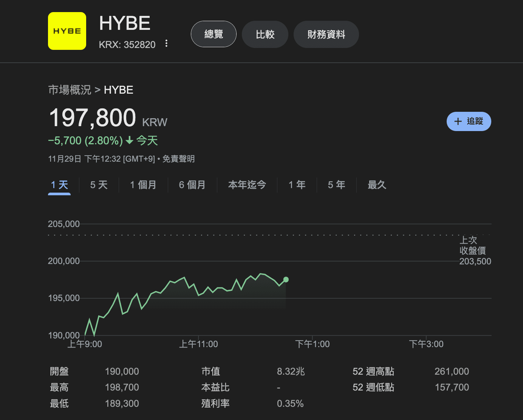Viewport: 523px width, 420px height.
Task: Click the KRX: 352820 ticker text
Action: (x=127, y=45)
